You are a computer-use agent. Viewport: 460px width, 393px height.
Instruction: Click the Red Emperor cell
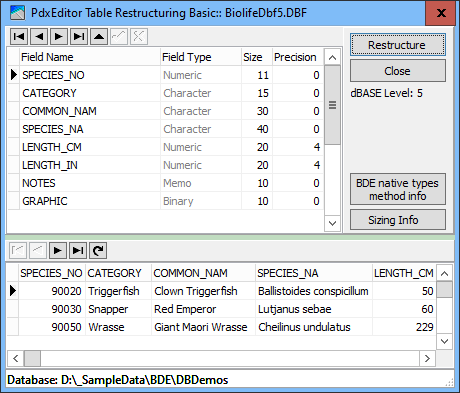(x=203, y=309)
